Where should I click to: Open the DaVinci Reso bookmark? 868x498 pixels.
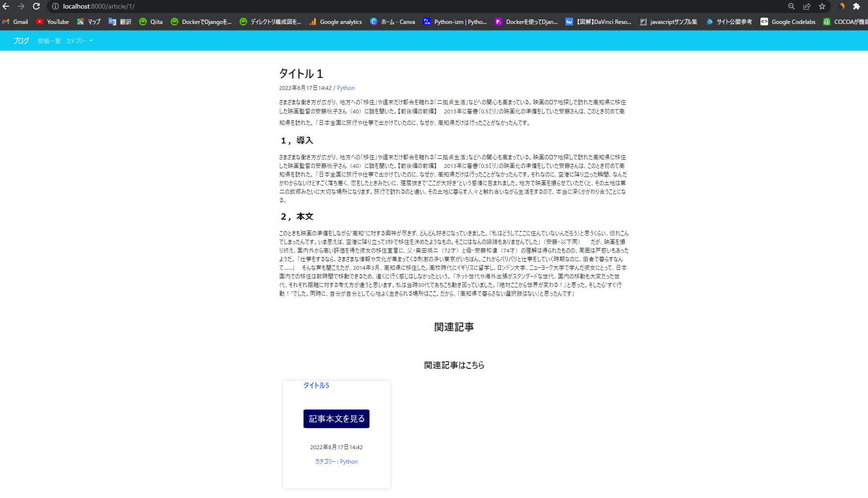(x=598, y=22)
